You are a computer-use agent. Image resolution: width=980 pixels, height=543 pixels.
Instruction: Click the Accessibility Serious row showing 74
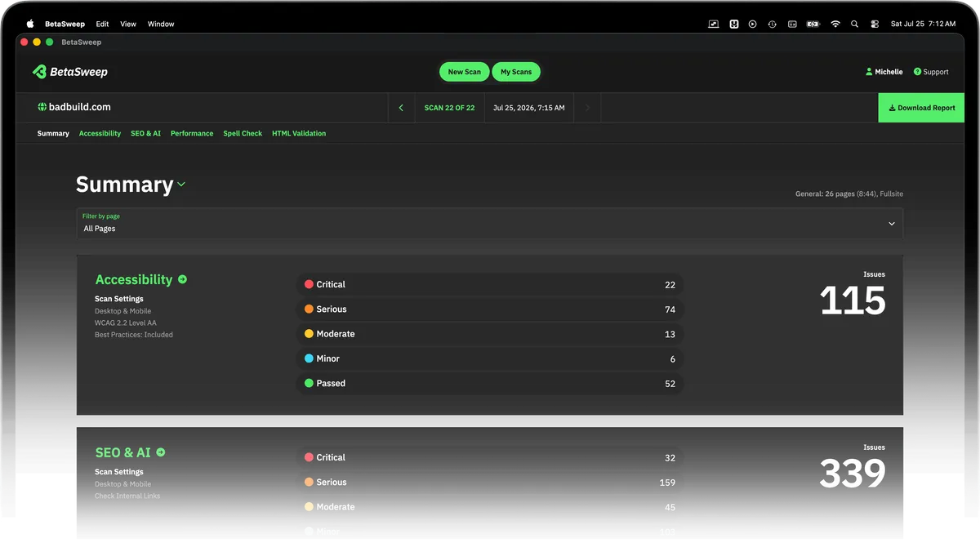tap(490, 309)
